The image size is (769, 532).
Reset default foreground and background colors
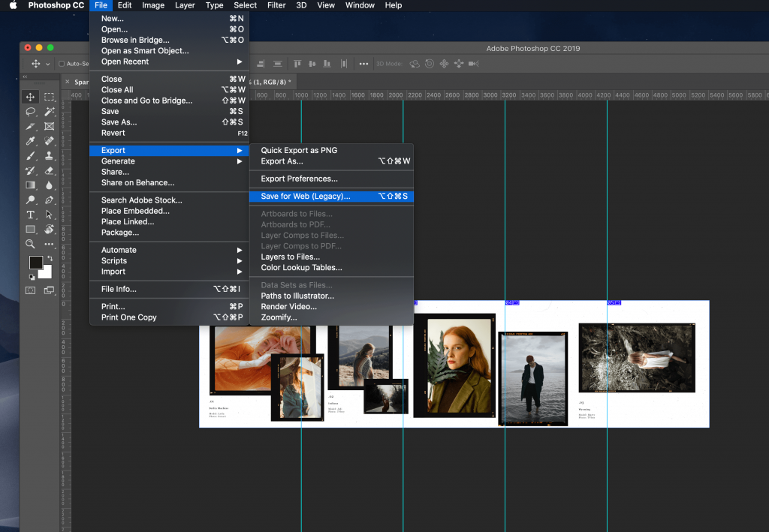pos(32,278)
